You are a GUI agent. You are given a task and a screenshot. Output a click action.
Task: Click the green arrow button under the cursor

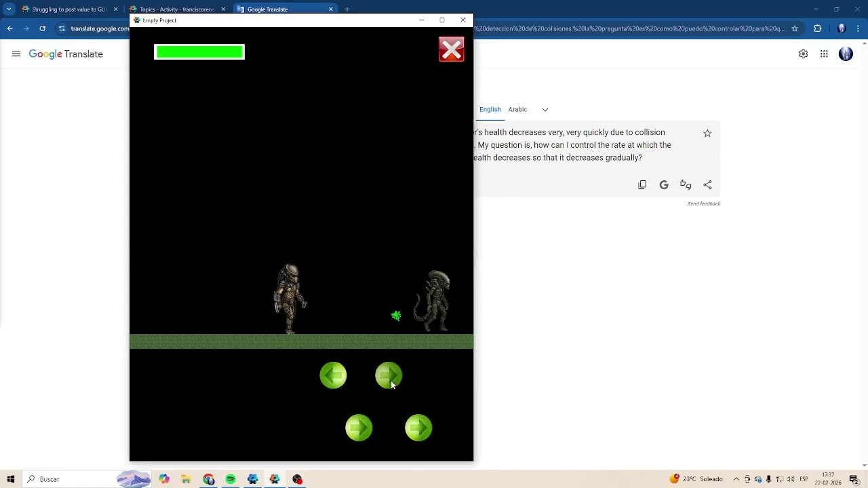pyautogui.click(x=389, y=375)
